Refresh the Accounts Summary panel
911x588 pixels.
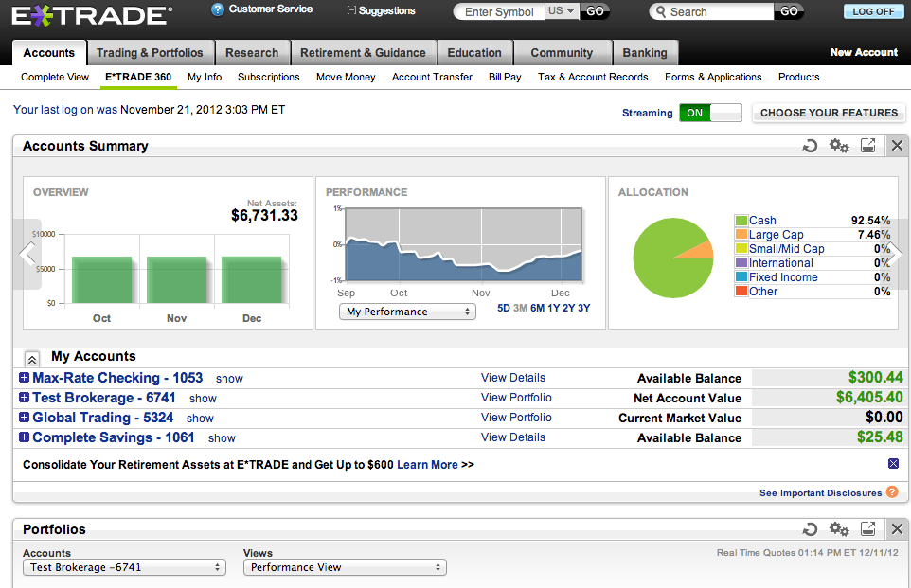[809, 146]
